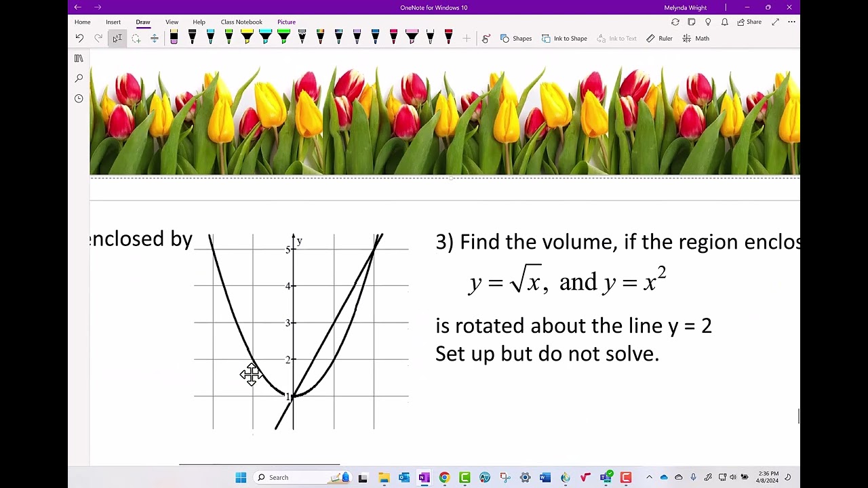Sync the notebook
868x488 pixels.
[675, 22]
